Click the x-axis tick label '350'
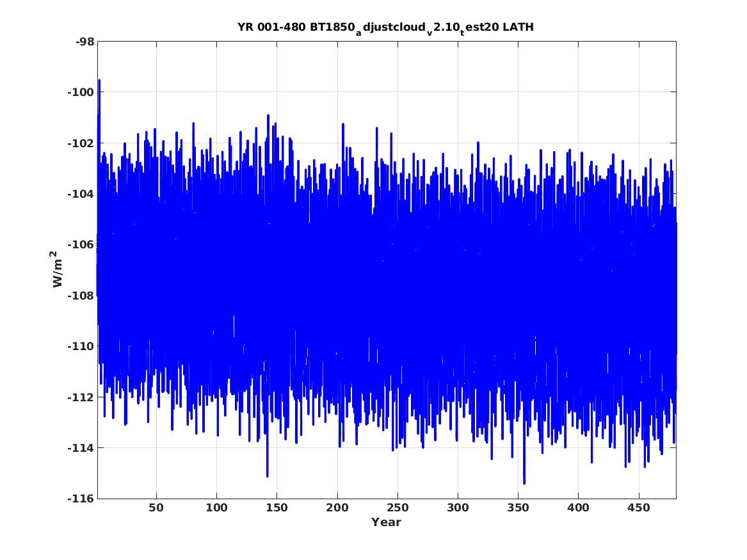 (x=518, y=508)
